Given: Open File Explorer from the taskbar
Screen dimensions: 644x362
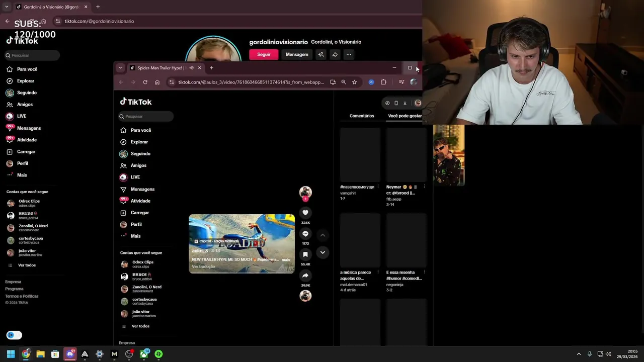Looking at the screenshot, I should (x=40, y=354).
